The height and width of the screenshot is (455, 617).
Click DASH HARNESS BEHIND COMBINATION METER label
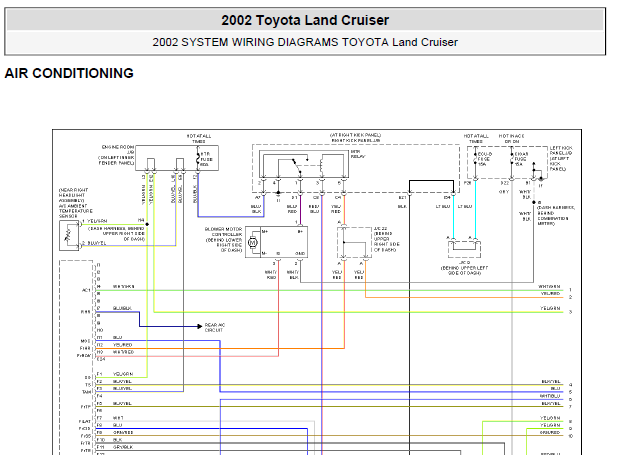556,215
